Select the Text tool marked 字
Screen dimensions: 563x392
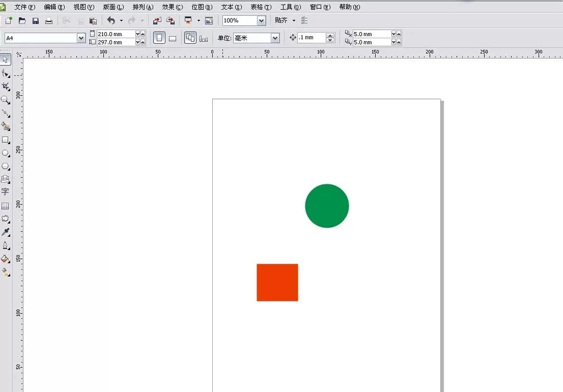coord(6,192)
